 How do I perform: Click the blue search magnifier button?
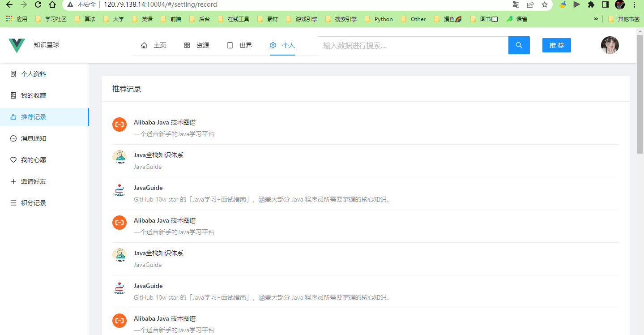pos(519,45)
